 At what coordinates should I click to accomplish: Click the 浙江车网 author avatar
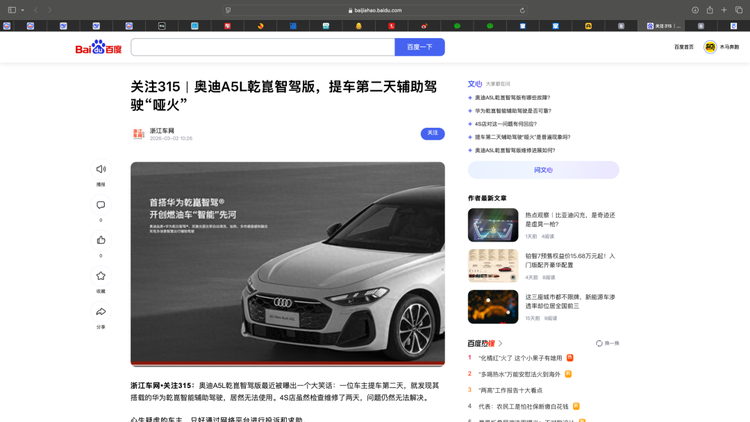coord(139,134)
